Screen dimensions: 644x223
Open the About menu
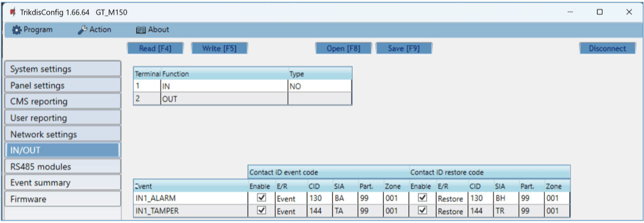(x=152, y=30)
